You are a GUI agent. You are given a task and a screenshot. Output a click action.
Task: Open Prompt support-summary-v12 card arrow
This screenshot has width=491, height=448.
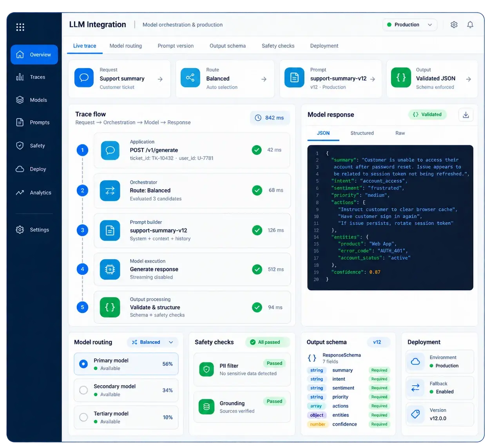click(373, 79)
